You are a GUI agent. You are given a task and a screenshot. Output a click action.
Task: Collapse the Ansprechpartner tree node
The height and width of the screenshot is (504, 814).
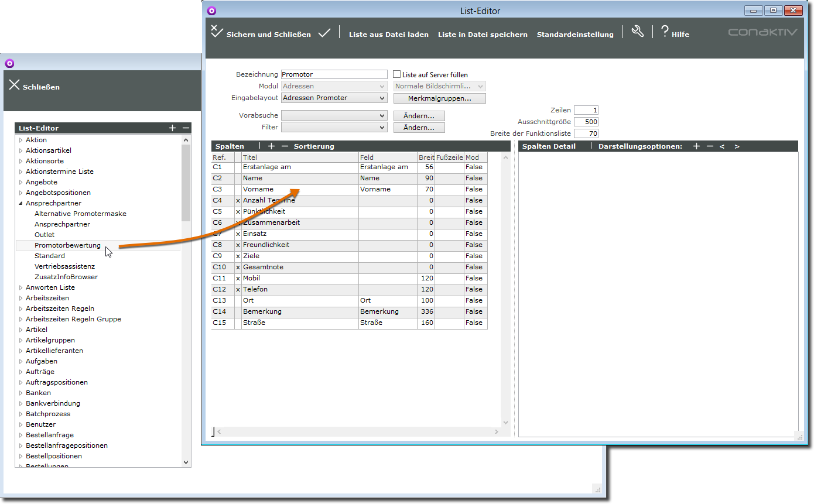[20, 203]
